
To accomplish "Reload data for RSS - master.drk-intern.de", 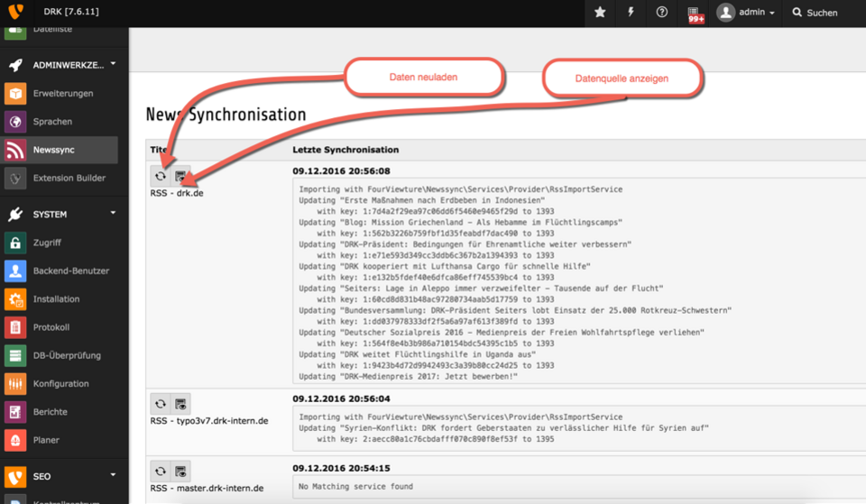I will tap(161, 472).
